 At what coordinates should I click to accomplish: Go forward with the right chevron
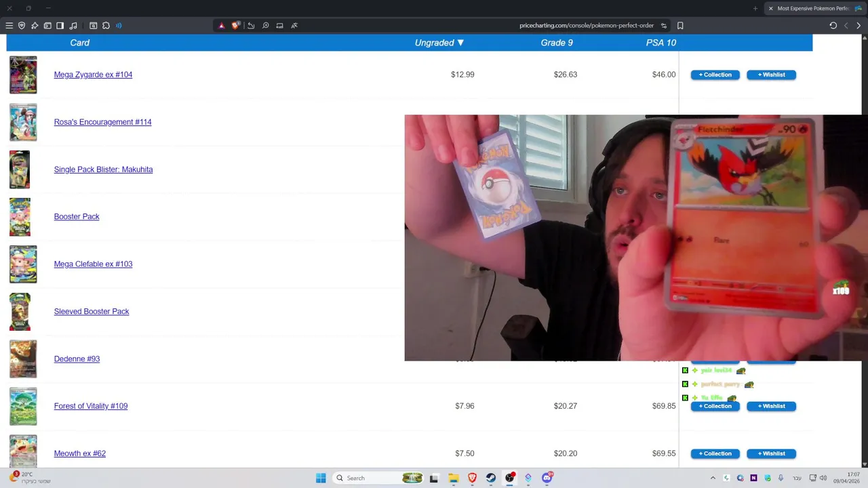pos(859,26)
